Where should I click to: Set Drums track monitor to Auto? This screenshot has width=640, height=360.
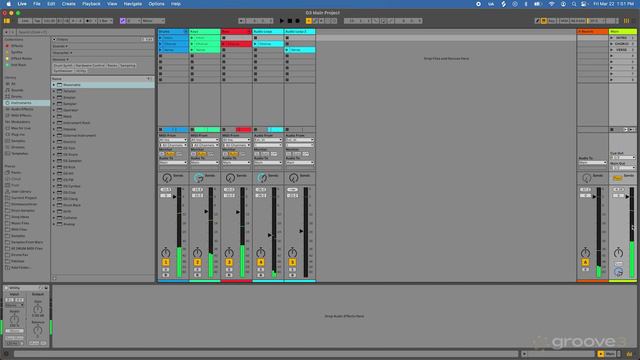tap(170, 154)
